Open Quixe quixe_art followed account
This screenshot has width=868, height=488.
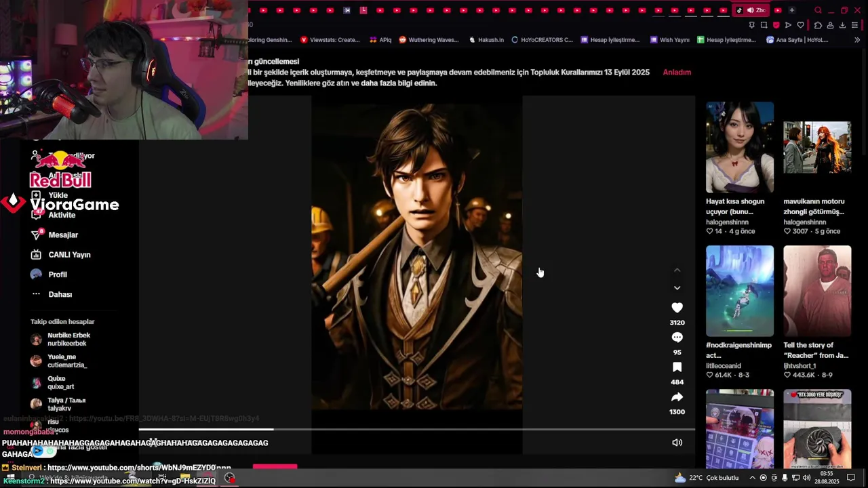pyautogui.click(x=53, y=382)
